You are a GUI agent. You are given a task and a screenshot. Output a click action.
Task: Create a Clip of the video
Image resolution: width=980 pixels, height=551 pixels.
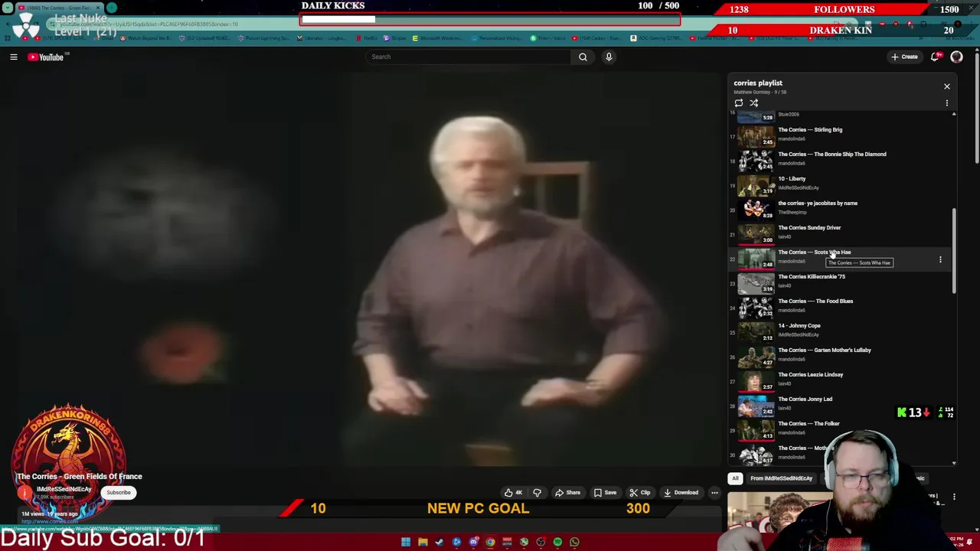(x=640, y=493)
